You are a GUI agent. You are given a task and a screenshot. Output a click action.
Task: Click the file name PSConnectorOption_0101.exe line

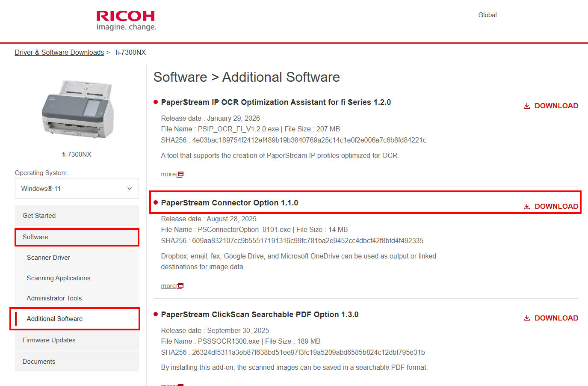(254, 230)
